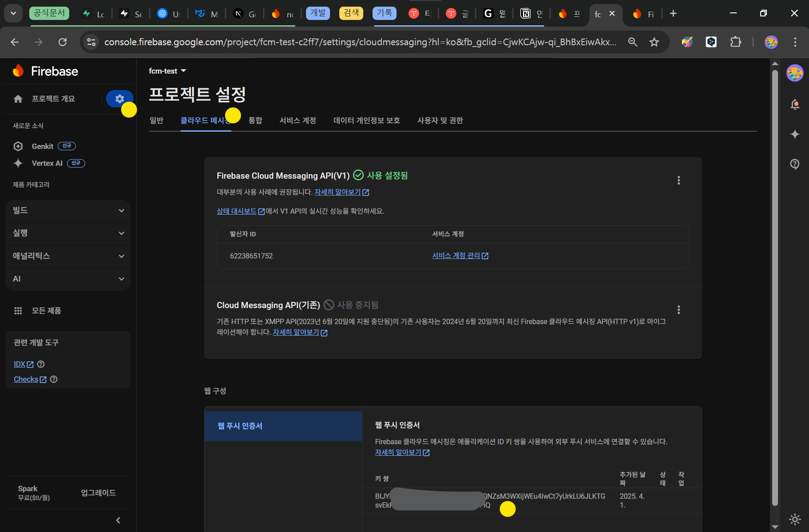Switch to 일반 tab
The image size is (809, 532).
(x=157, y=121)
